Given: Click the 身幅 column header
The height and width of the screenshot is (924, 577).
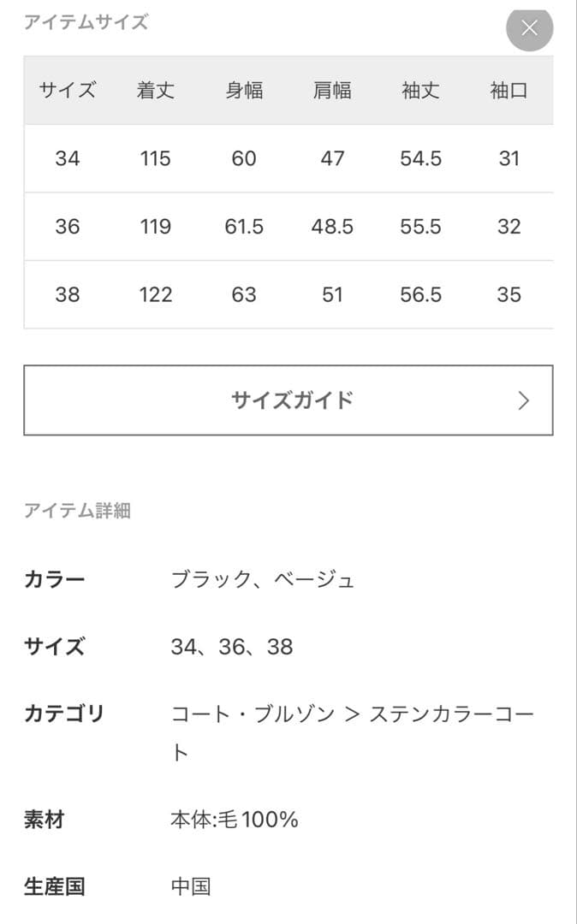Looking at the screenshot, I should tap(245, 91).
